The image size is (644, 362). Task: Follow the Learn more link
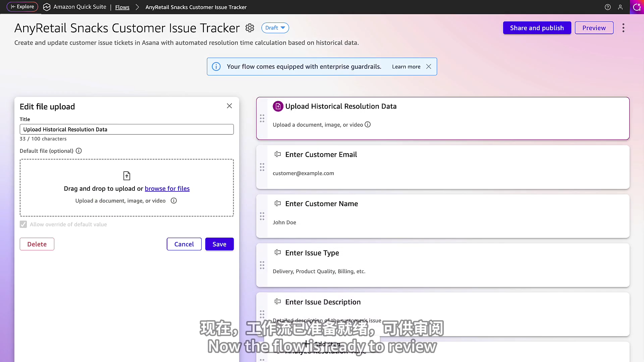click(x=406, y=67)
